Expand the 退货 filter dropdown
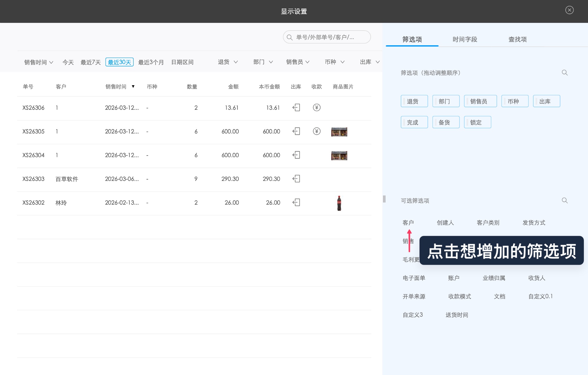Screen dimensions: 588x375 [x=228, y=62]
